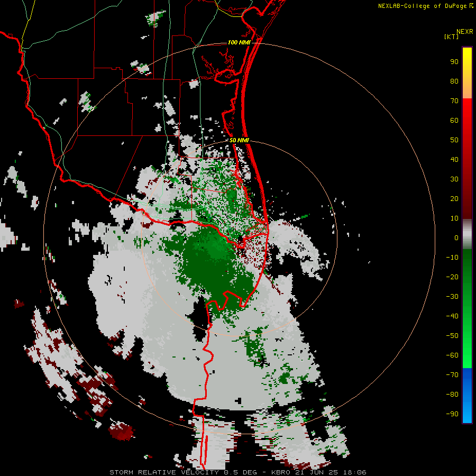Click the NEXR label above color scale

[x=465, y=31]
